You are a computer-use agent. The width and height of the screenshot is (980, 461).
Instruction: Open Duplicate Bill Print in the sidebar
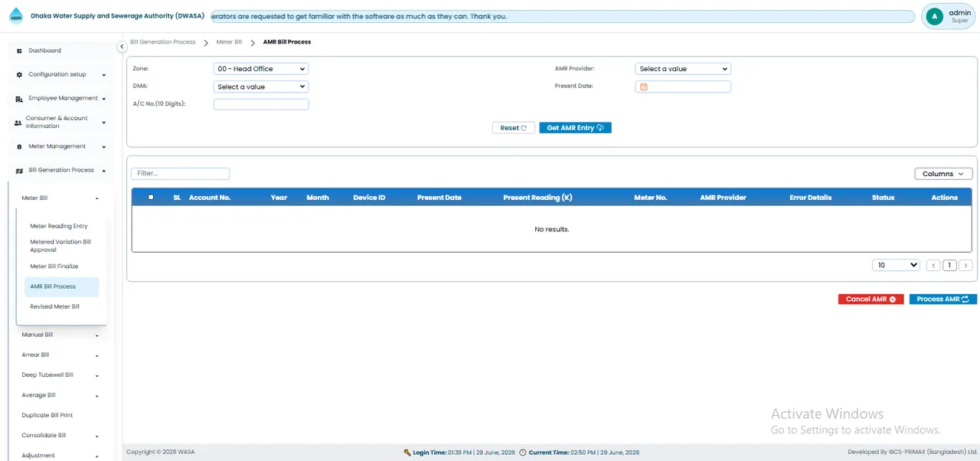pos(47,416)
